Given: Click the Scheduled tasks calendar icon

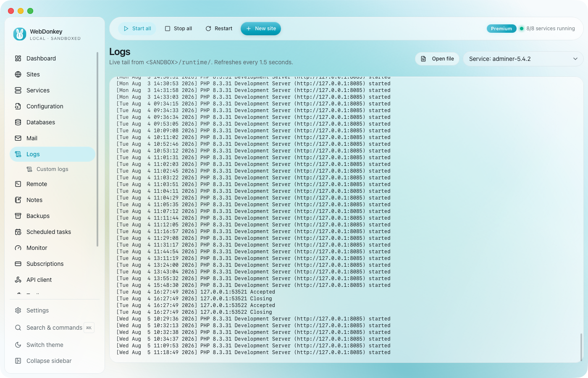Looking at the screenshot, I should pos(18,232).
